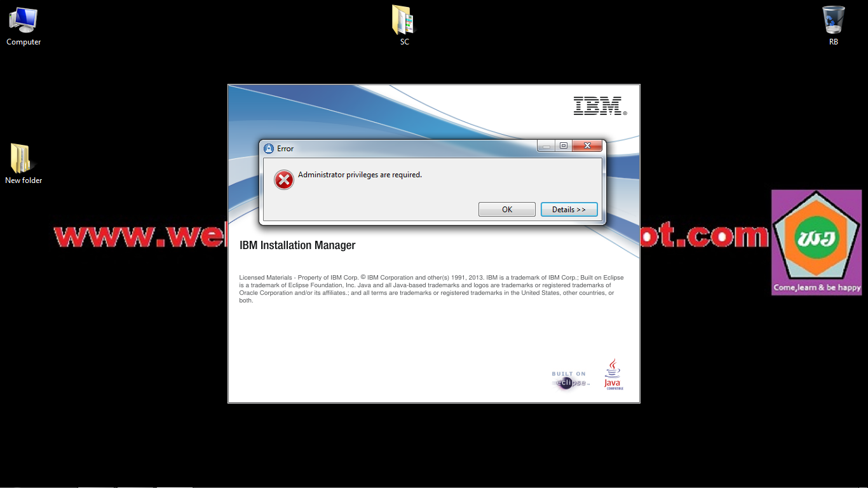
Task: Dismiss the error by clicking OK
Action: click(506, 209)
